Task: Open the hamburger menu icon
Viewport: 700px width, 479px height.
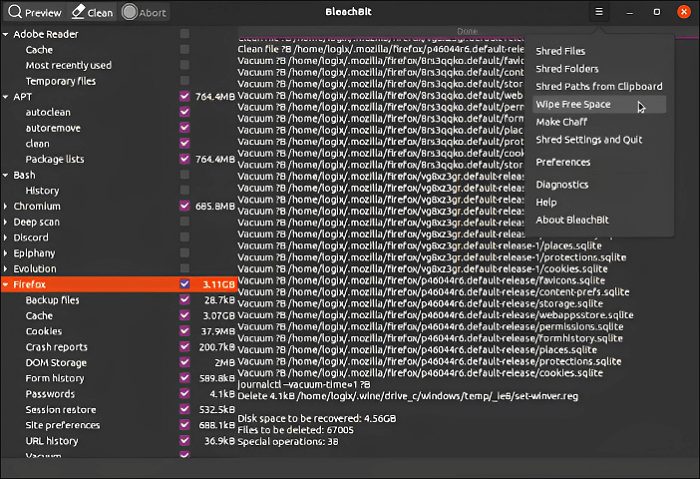Action: pyautogui.click(x=599, y=12)
